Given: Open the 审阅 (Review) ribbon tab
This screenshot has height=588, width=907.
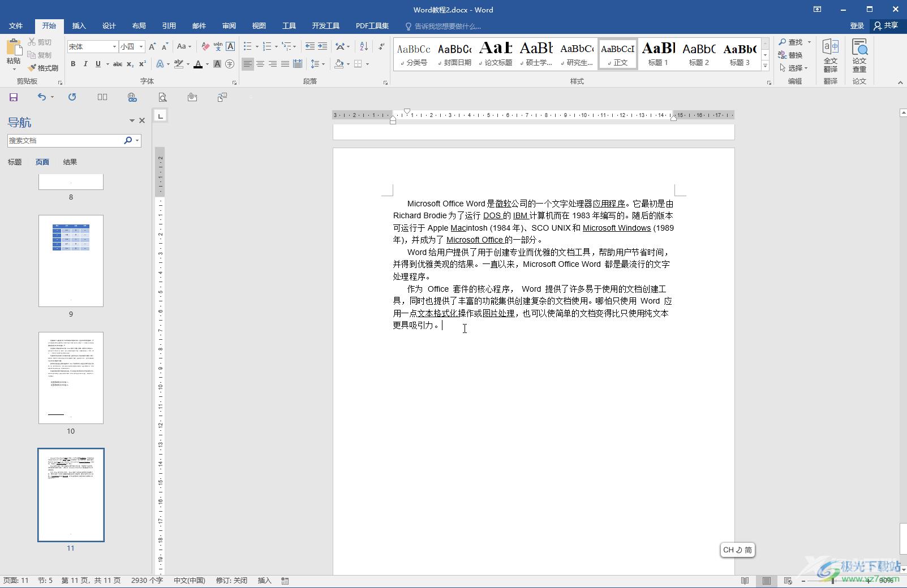Looking at the screenshot, I should pos(229,26).
